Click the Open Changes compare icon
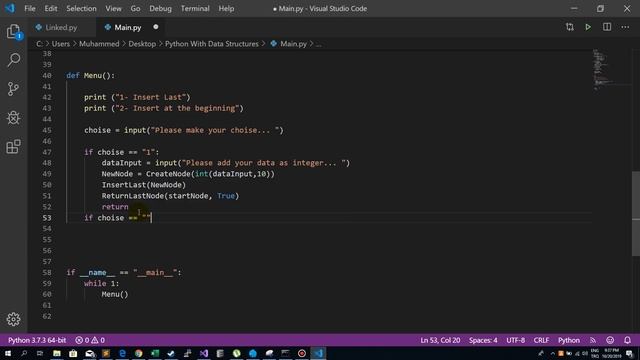The image size is (640, 360). coord(569,27)
